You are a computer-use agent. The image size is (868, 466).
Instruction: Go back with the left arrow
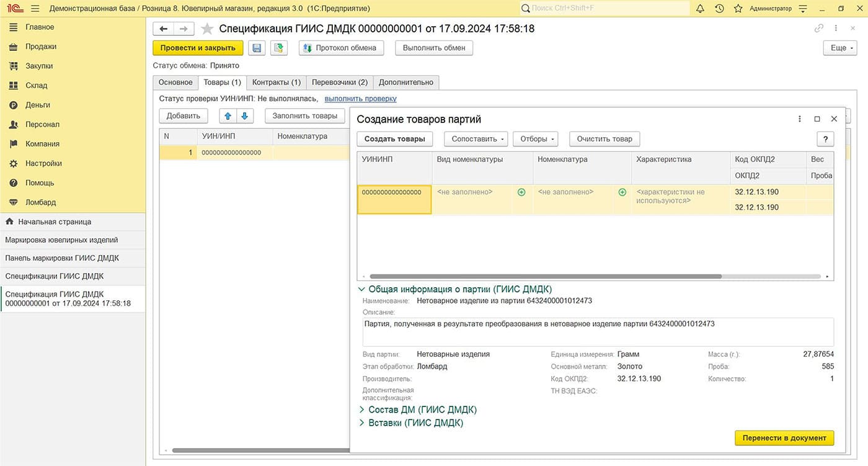pos(164,29)
